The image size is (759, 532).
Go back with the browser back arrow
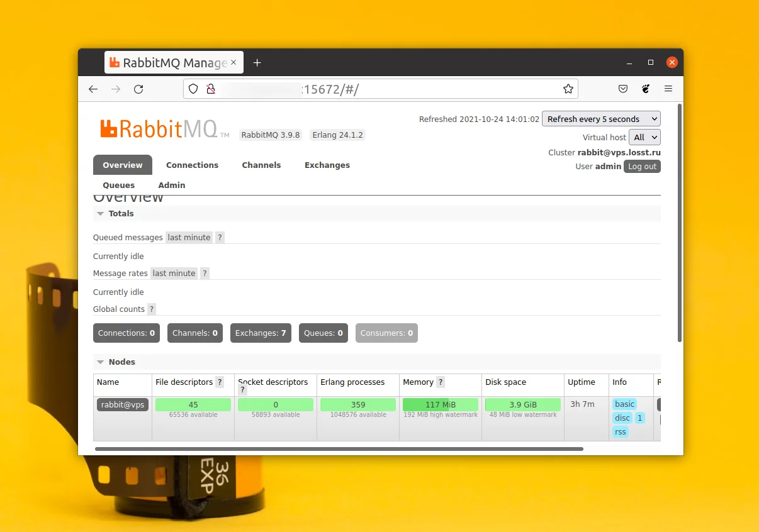[x=93, y=89]
